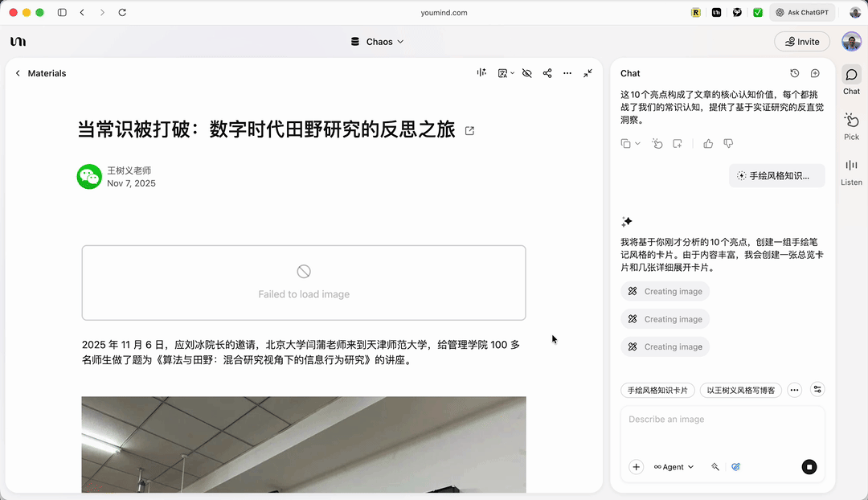Toggle the blue image creation mode icon

point(735,467)
